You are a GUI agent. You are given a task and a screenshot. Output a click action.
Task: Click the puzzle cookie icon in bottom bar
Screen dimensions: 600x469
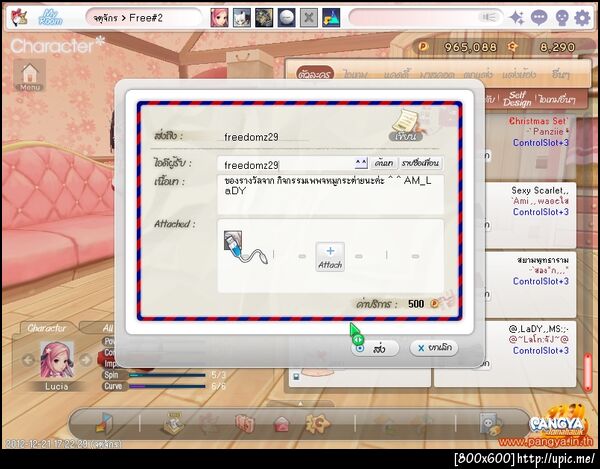point(318,423)
